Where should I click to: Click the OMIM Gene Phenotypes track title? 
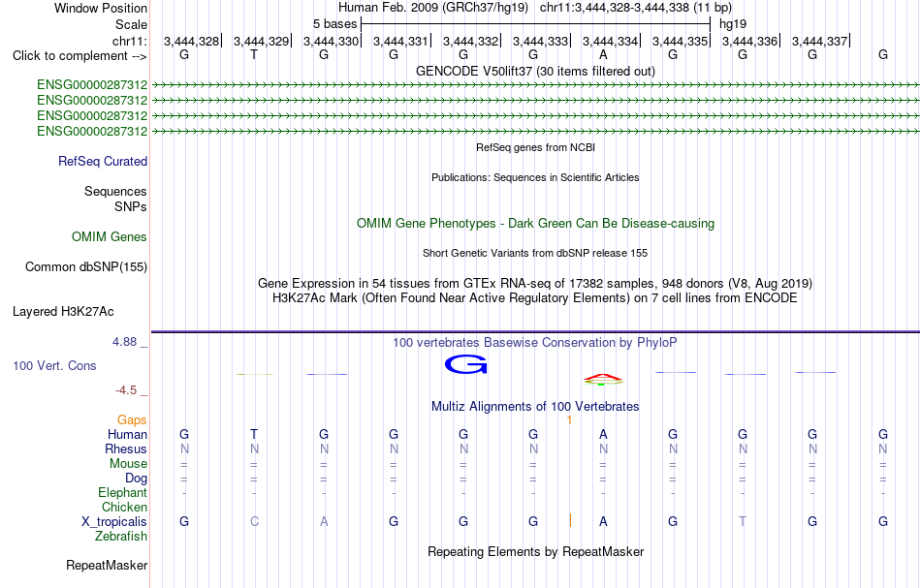click(x=535, y=223)
